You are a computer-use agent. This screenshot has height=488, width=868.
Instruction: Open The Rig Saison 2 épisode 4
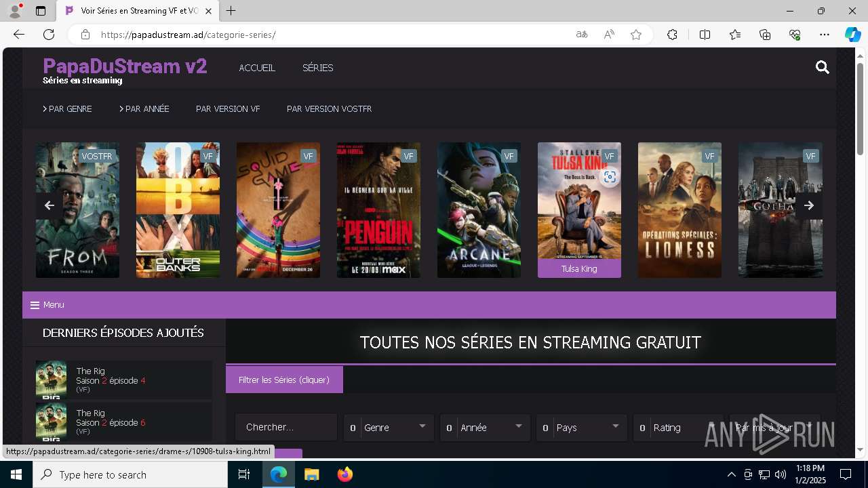(x=124, y=380)
